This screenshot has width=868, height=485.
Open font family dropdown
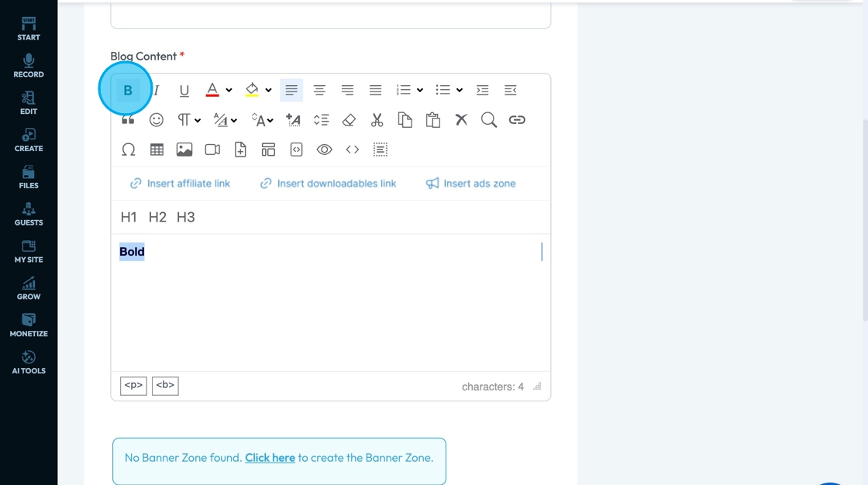pos(226,120)
